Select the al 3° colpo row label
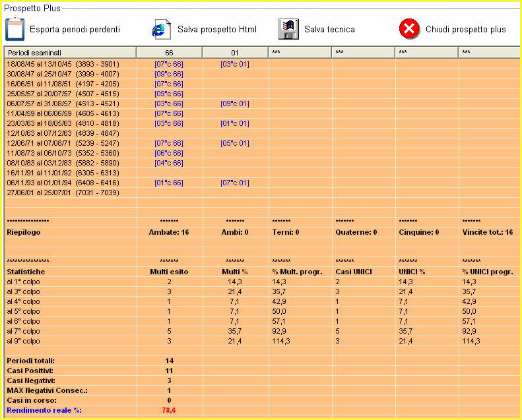The image size is (522, 420). coord(23,291)
